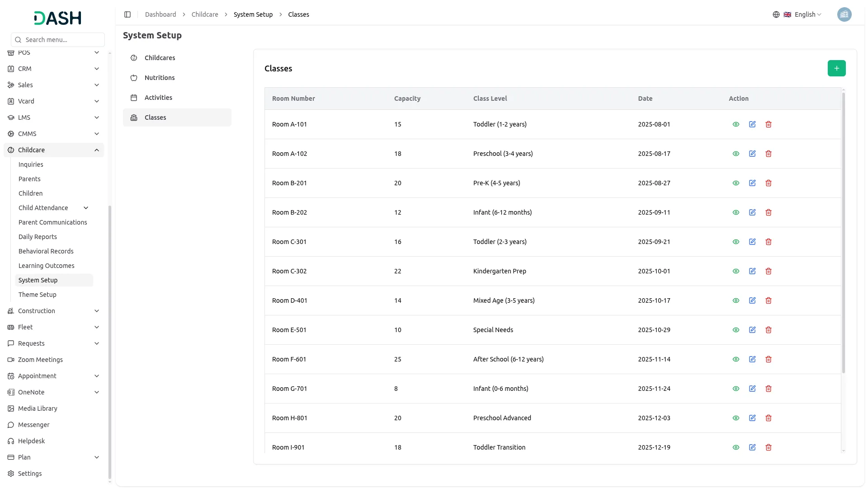Select the Classes setup tab

(x=177, y=117)
